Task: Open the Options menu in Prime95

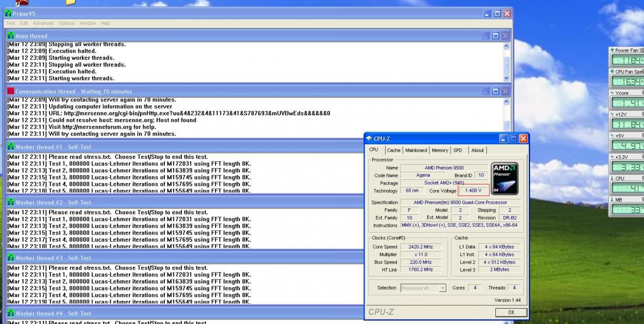Action: click(x=67, y=23)
